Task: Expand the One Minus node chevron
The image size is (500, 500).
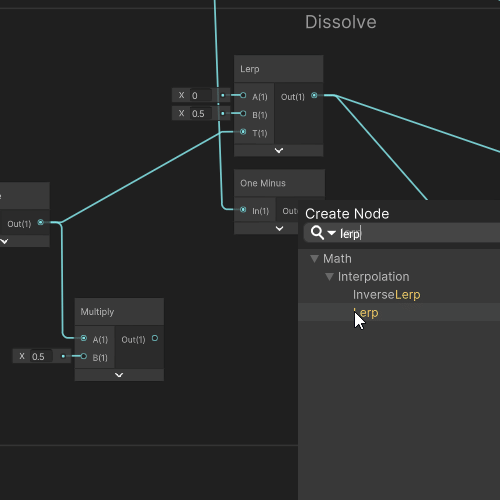Action: click(279, 228)
